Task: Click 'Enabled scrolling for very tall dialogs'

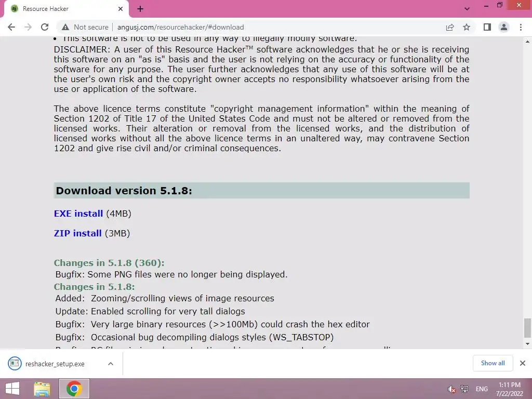Action: tap(168, 311)
